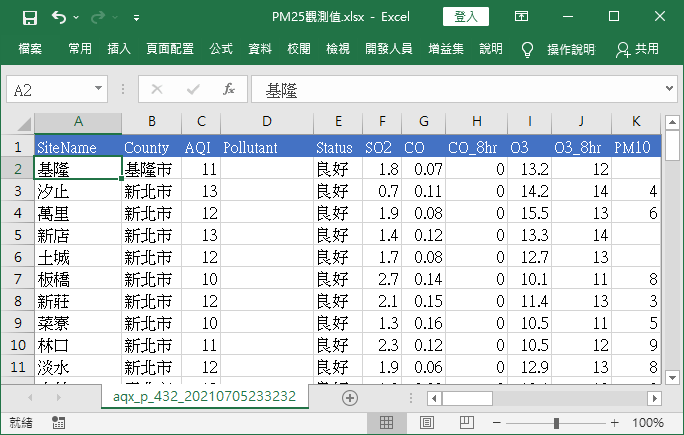Click the zoom out minus button
Image resolution: width=684 pixels, height=435 pixels.
pos(496,422)
